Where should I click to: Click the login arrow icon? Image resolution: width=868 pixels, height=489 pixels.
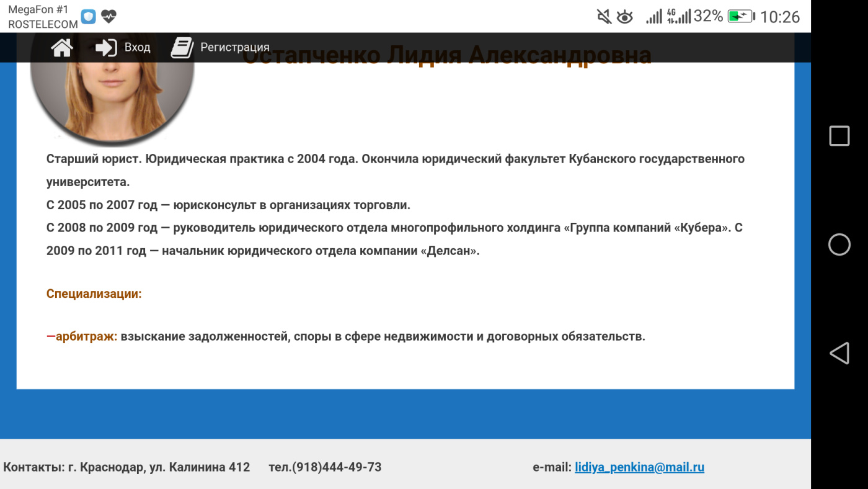coord(107,48)
